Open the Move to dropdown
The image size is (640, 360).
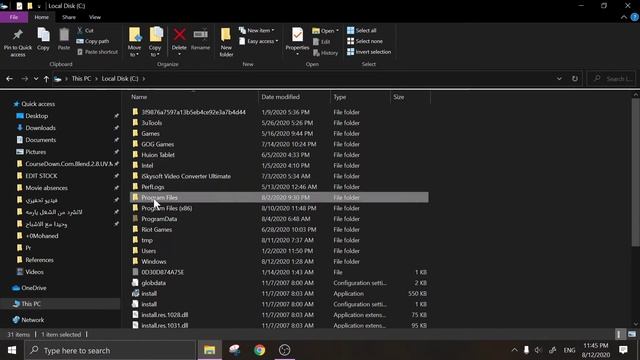[x=134, y=42]
